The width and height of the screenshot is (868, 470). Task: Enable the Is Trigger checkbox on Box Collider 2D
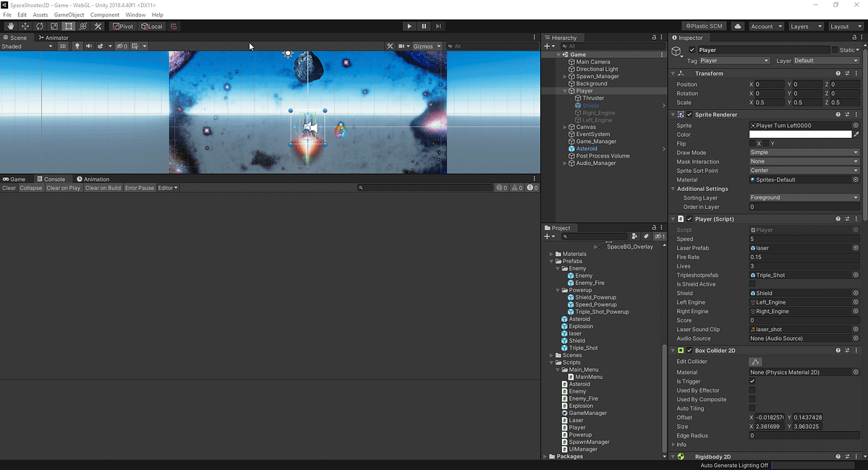(x=753, y=381)
